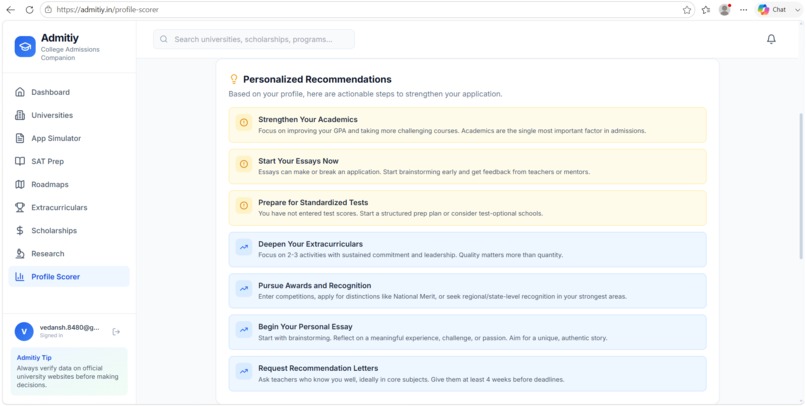The height and width of the screenshot is (406, 806).
Task: Click the page vertical scrollbar
Action: pyautogui.click(x=800, y=186)
